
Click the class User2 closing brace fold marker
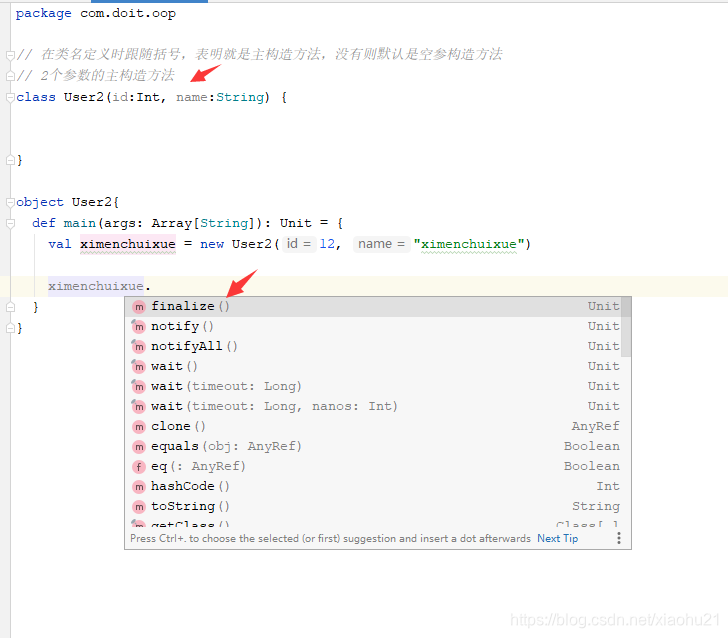(x=10, y=160)
